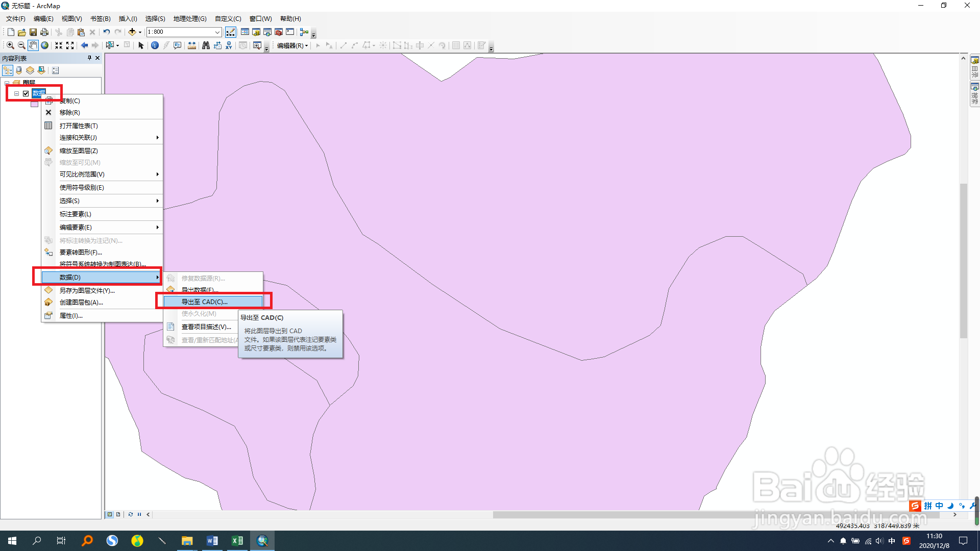Image resolution: width=980 pixels, height=551 pixels.
Task: Switch to Layout View at bottom left of map
Action: 118,514
